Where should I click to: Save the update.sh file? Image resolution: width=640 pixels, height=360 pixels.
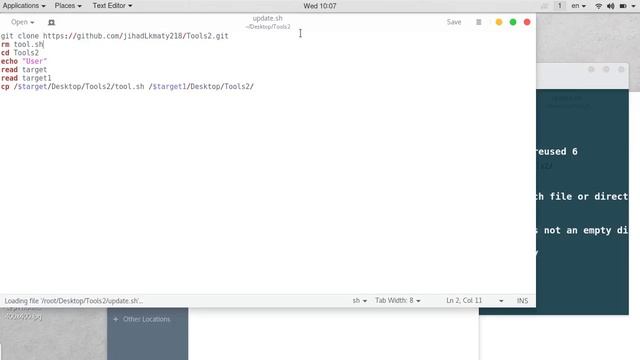coord(454,22)
